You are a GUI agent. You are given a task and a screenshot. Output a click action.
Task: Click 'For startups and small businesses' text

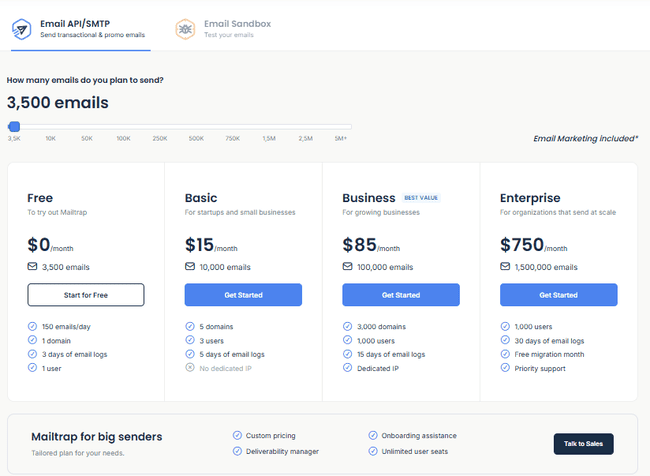(x=240, y=212)
